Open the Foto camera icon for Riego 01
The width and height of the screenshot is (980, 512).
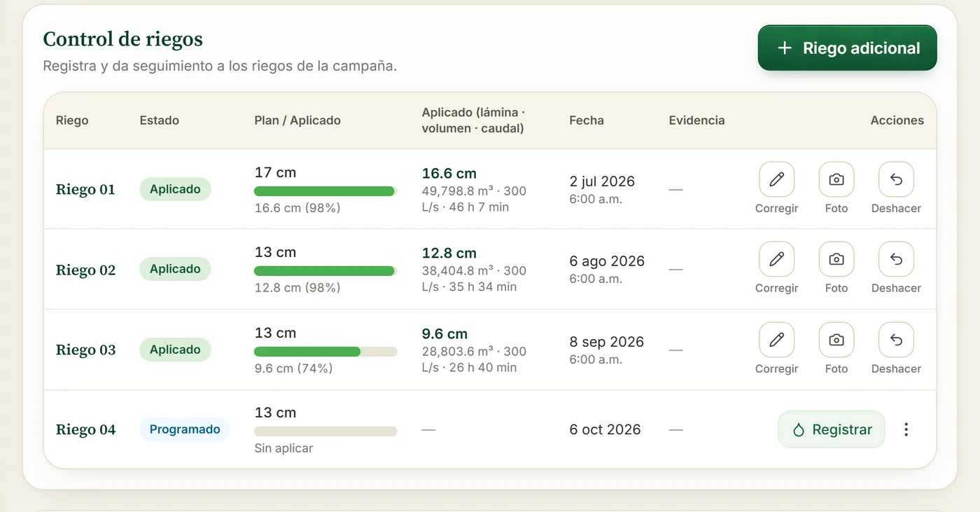[x=836, y=179]
